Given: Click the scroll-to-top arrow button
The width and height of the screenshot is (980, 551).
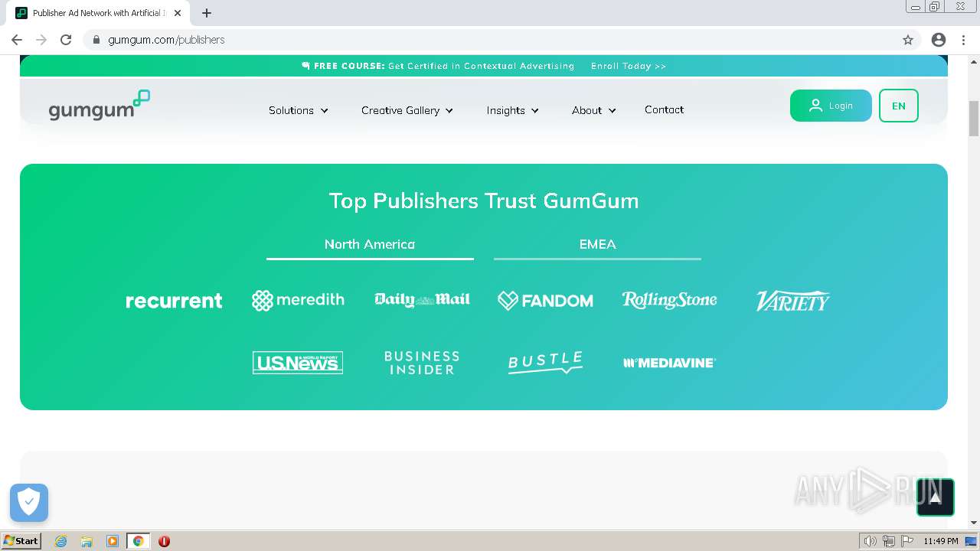Looking at the screenshot, I should (936, 497).
